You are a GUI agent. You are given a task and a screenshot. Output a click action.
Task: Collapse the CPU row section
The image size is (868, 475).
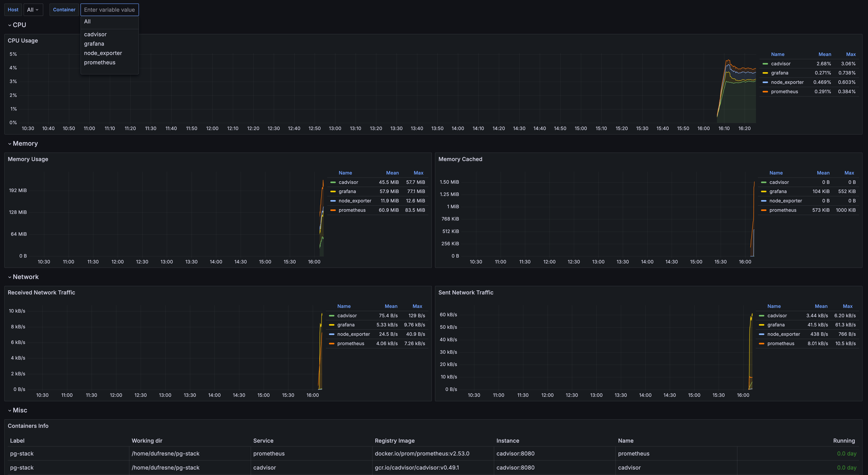pos(17,25)
